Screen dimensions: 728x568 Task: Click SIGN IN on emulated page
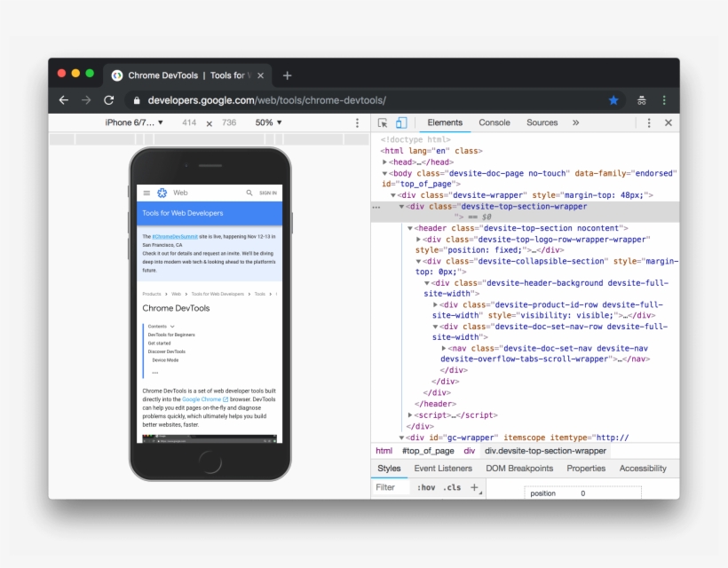[268, 193]
